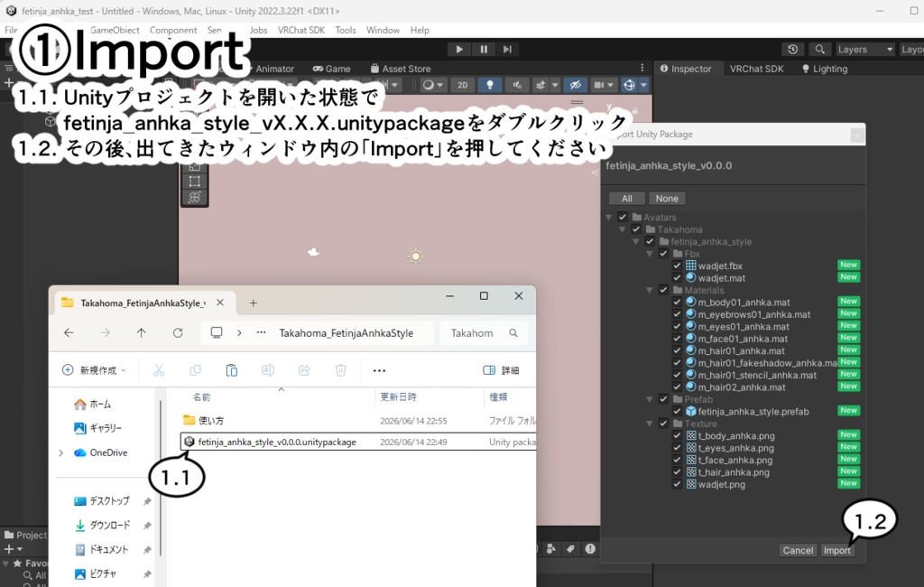924x587 pixels.
Task: Click 新規作成 in Explorer toolbar
Action: click(x=94, y=370)
